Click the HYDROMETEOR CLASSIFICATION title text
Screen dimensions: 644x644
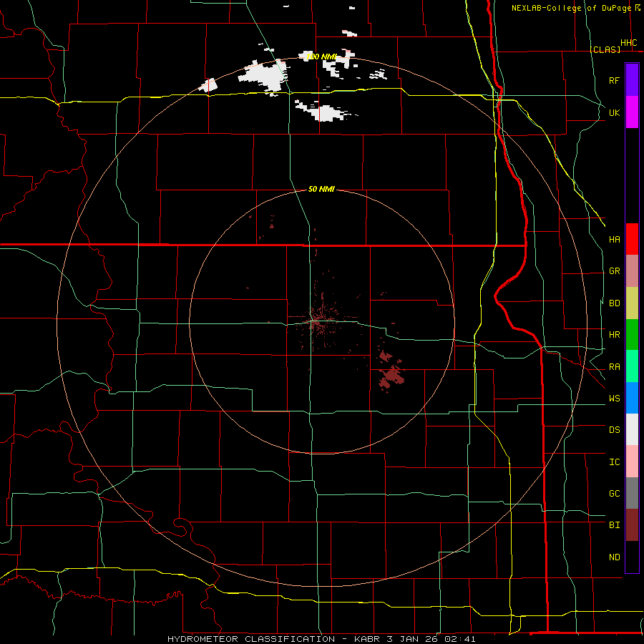pos(251,639)
